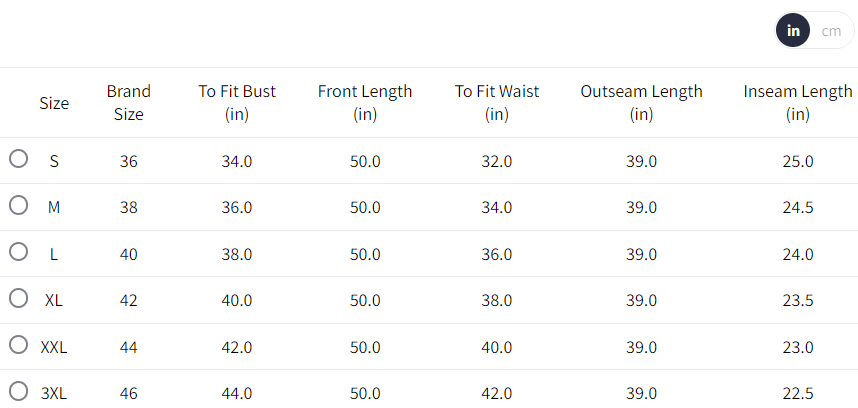Select the radio button for size S
This screenshot has width=858, height=408.
18,158
